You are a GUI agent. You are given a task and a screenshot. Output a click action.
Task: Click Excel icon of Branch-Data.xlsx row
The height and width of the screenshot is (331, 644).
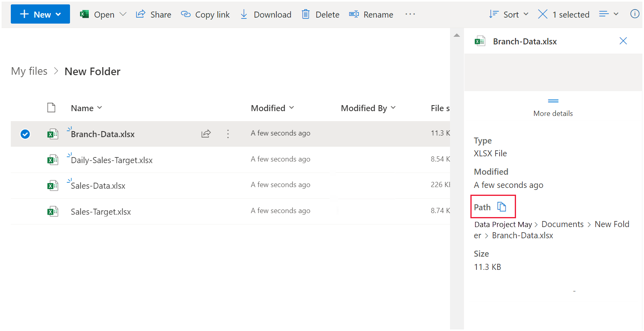coord(52,134)
